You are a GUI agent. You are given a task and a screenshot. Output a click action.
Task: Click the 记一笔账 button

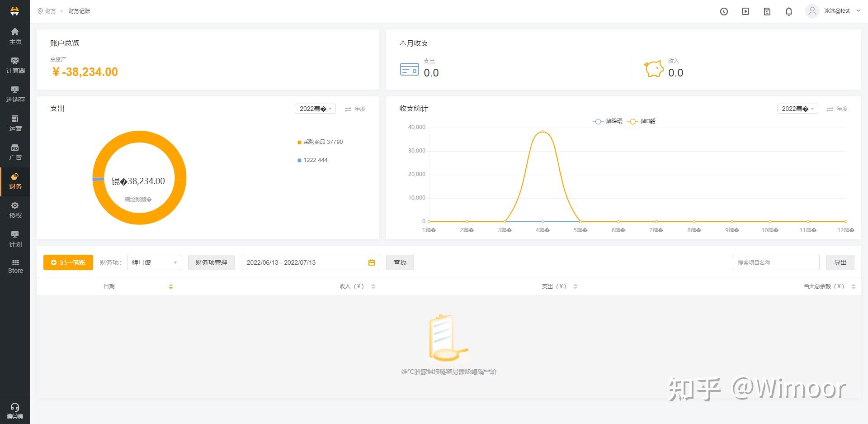point(68,262)
